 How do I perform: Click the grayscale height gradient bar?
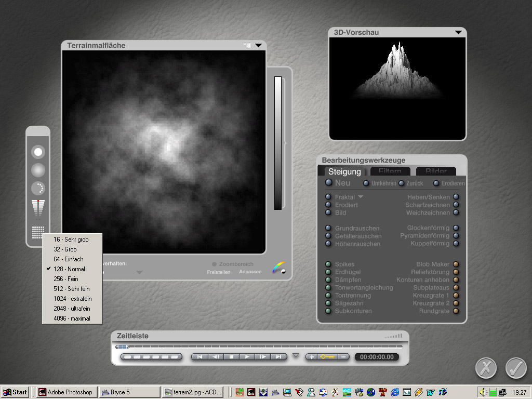(x=278, y=143)
